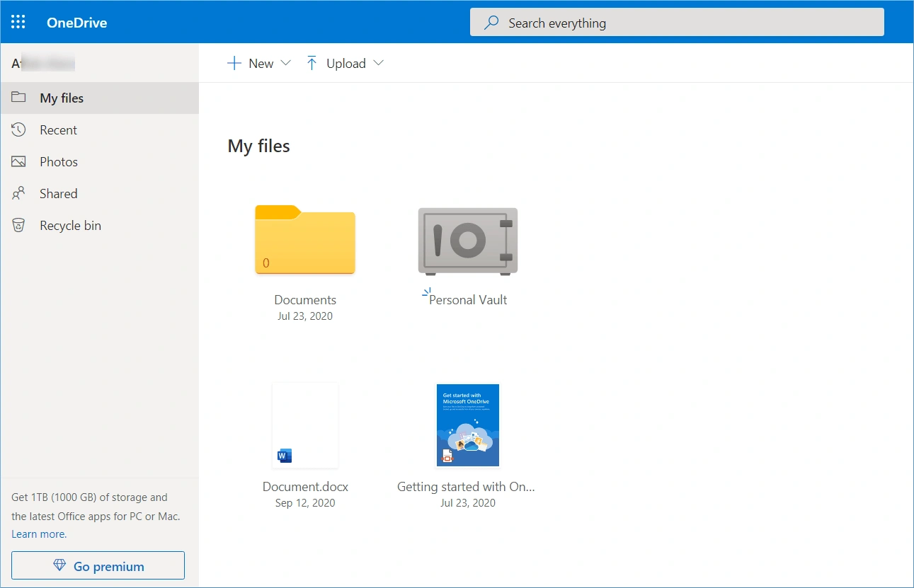Switch to the My files view

coord(61,98)
